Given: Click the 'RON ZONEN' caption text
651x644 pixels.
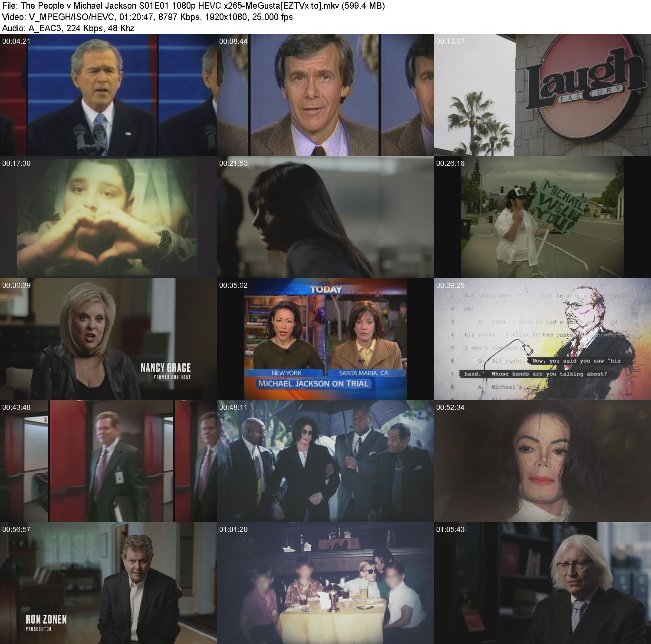Looking at the screenshot, I should [46, 619].
